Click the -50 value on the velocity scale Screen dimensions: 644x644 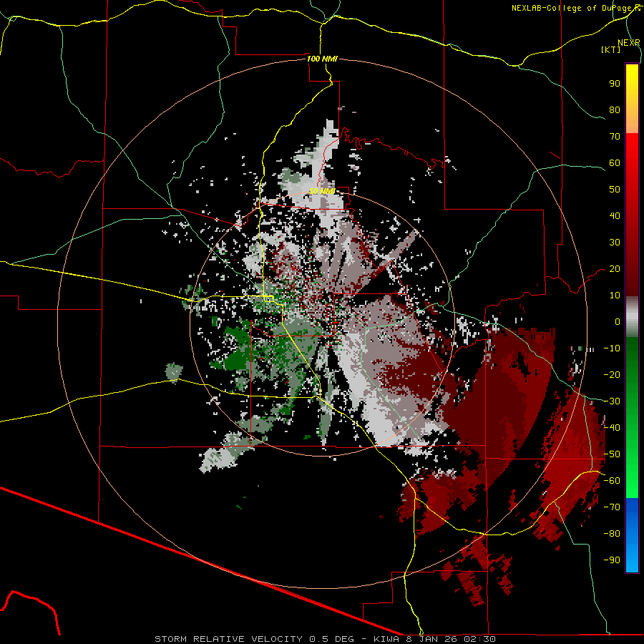tap(612, 454)
